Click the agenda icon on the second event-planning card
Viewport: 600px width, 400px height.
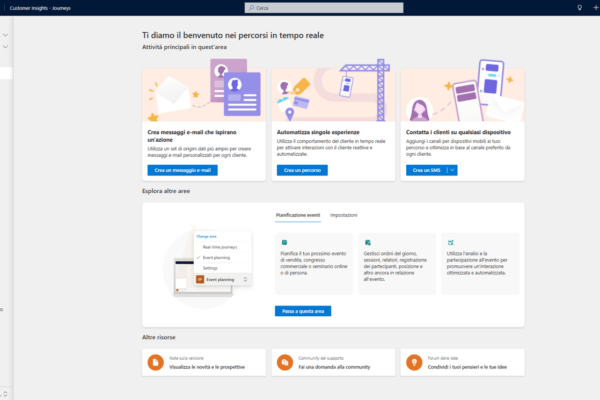pyautogui.click(x=368, y=242)
